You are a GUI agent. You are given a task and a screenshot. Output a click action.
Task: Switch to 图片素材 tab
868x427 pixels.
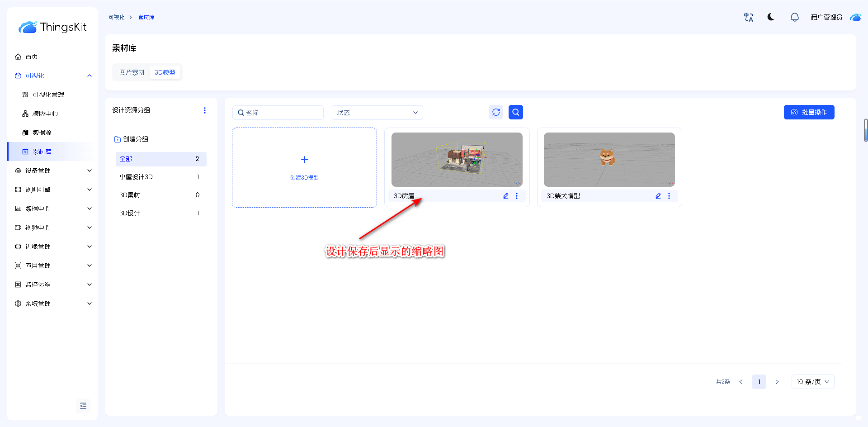click(132, 72)
